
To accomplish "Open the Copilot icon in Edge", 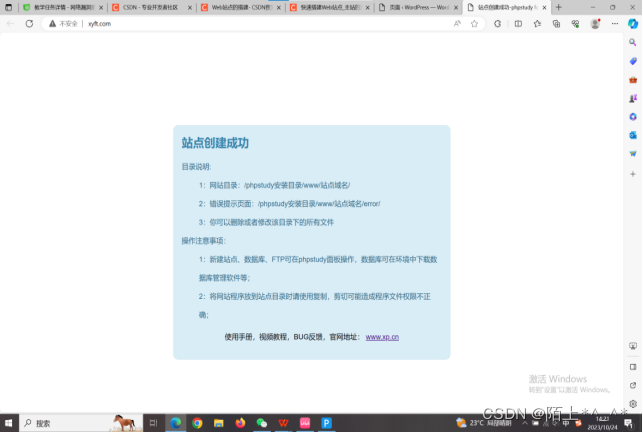I will point(633,24).
